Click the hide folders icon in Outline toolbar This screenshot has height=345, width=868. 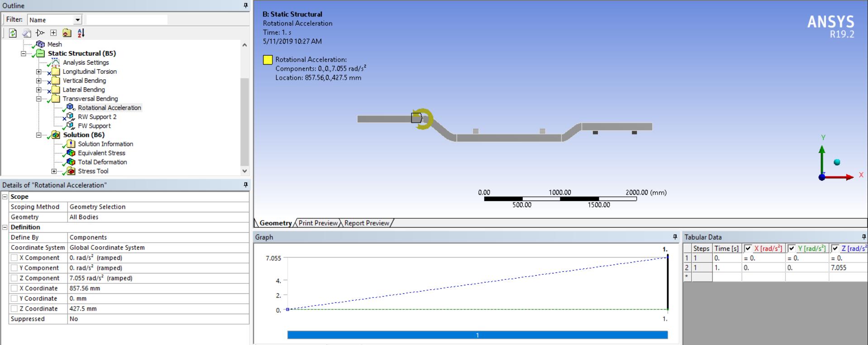coord(67,33)
